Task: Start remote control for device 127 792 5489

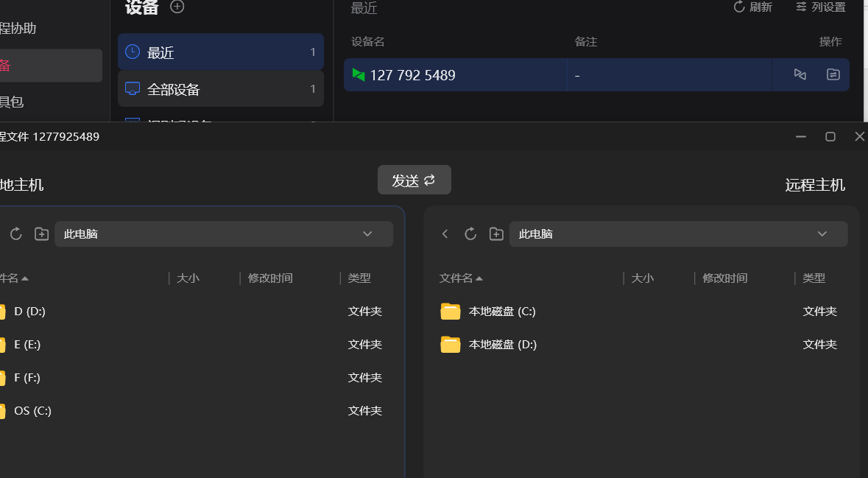Action: 800,74
